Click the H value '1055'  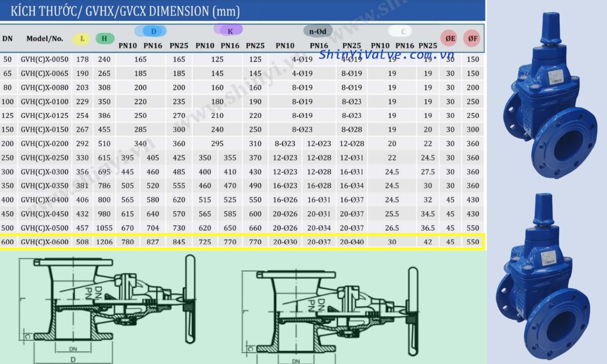click(104, 228)
